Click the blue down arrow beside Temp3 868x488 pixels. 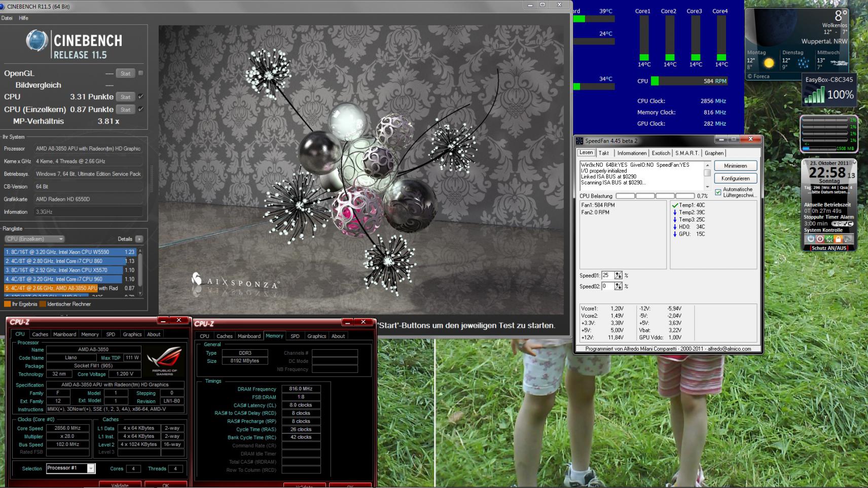[x=675, y=219]
